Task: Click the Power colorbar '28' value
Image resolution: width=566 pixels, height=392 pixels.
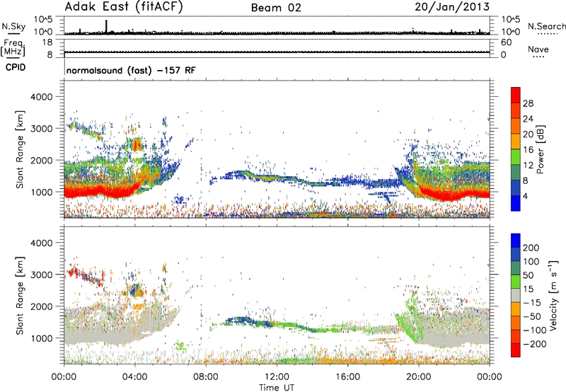Action: pyautogui.click(x=528, y=103)
